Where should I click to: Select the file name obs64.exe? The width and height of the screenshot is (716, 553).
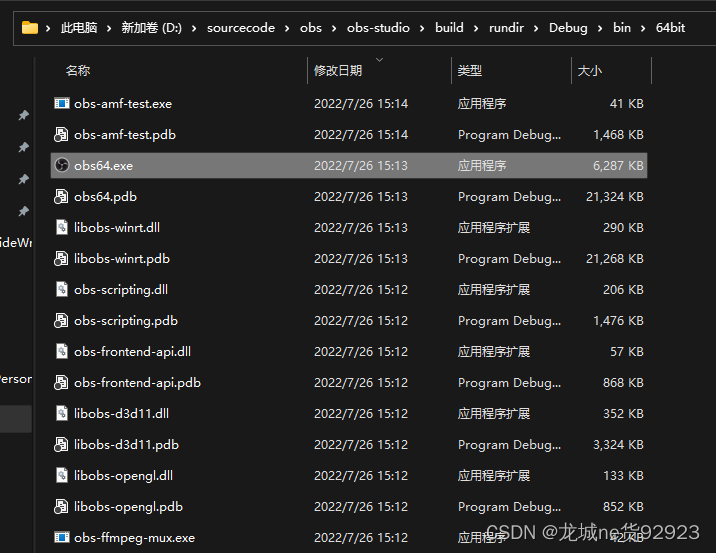pyautogui.click(x=103, y=165)
